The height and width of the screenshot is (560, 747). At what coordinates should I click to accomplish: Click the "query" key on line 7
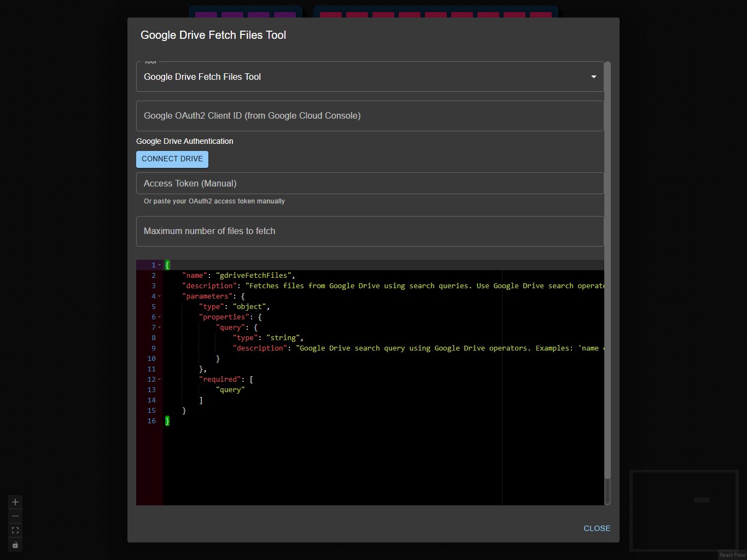click(x=231, y=328)
